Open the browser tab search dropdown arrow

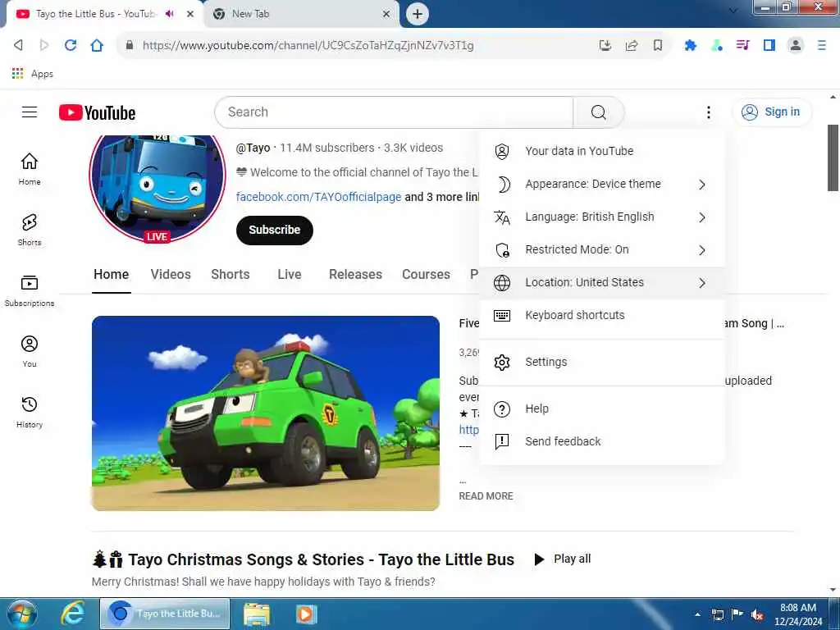[733, 10]
